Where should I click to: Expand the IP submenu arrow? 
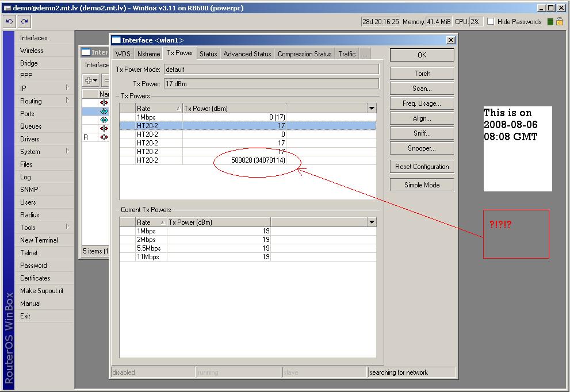pyautogui.click(x=68, y=87)
